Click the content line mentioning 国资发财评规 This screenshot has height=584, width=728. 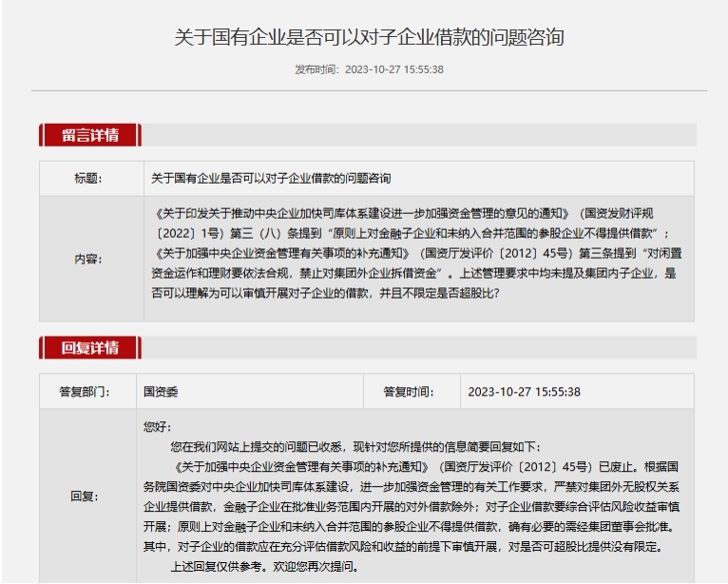(x=403, y=214)
